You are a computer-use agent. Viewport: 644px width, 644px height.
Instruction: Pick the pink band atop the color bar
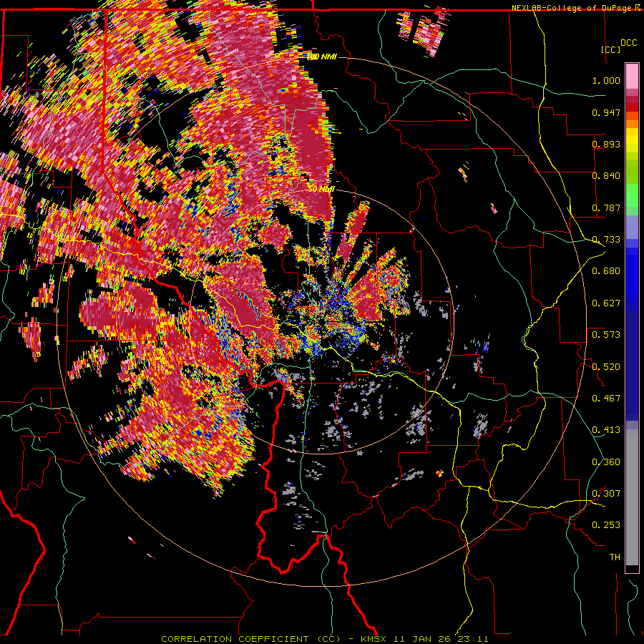click(632, 77)
